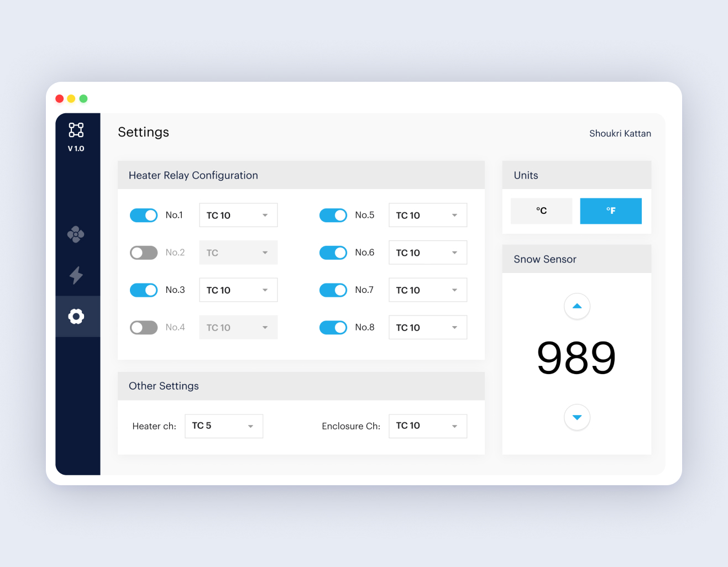
Task: Turn on the No.4 relay switch
Action: pos(144,328)
